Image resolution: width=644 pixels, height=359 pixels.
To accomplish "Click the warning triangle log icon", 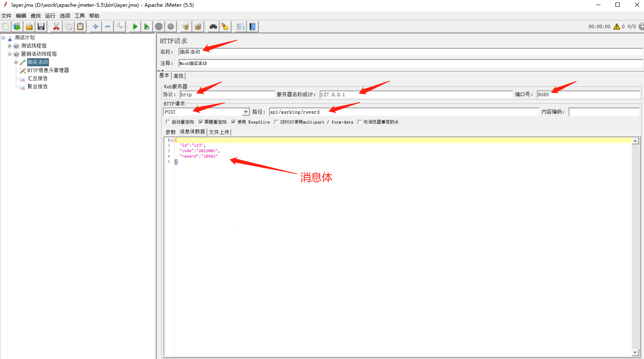I will click(x=617, y=26).
